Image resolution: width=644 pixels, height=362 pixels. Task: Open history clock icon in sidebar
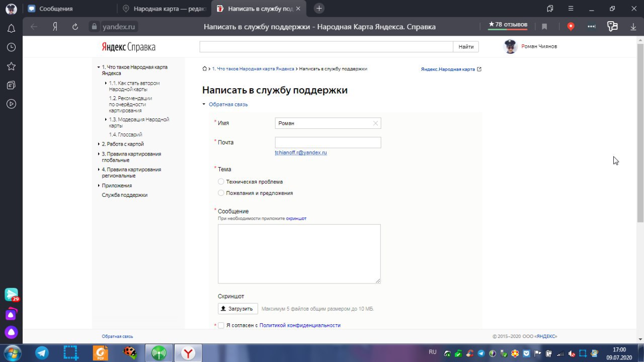11,47
